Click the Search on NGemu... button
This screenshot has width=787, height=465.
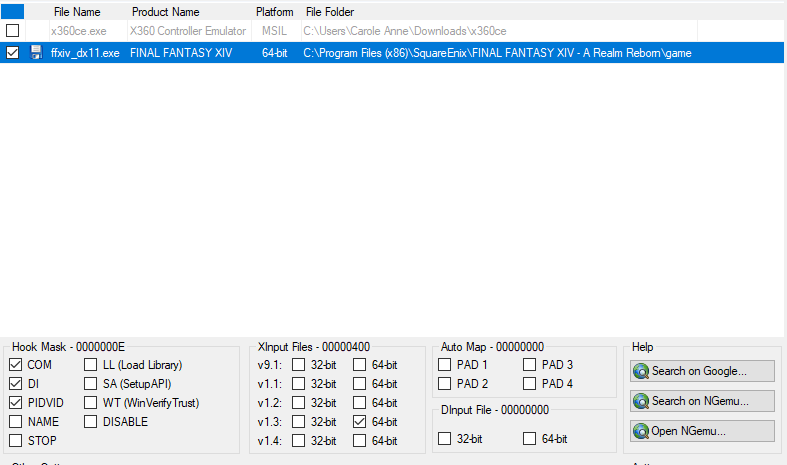[702, 401]
